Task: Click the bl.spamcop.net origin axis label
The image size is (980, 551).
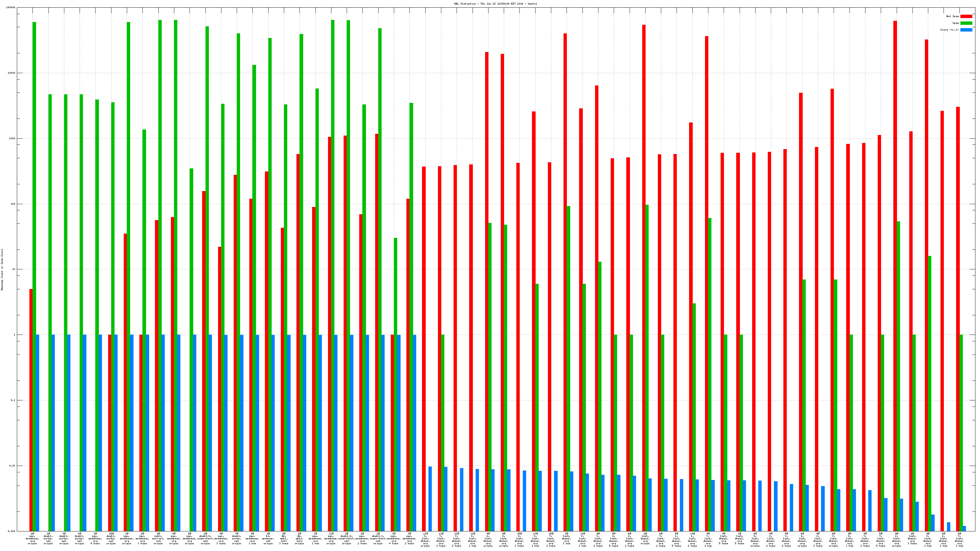Action: pyautogui.click(x=268, y=538)
